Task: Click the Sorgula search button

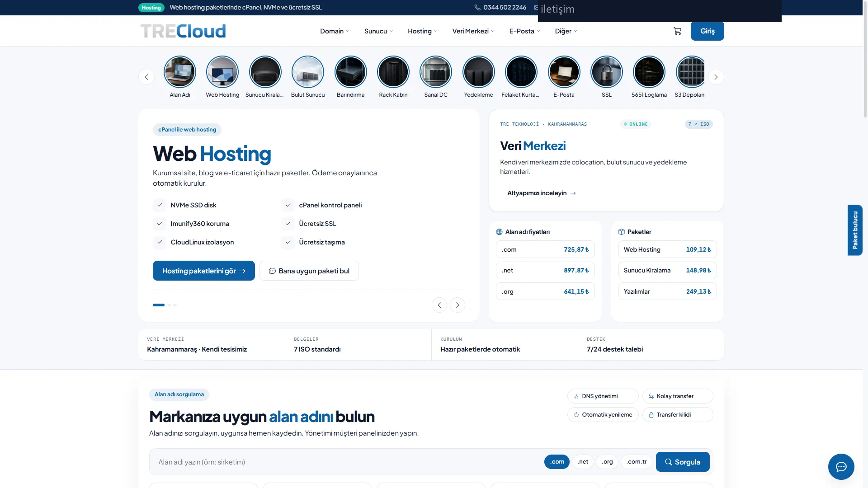Action: click(683, 462)
